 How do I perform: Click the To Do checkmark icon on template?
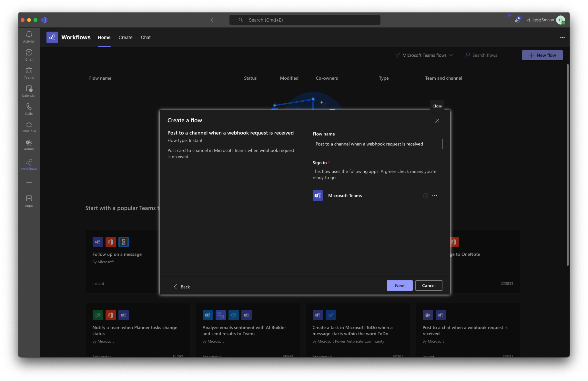pyautogui.click(x=331, y=315)
